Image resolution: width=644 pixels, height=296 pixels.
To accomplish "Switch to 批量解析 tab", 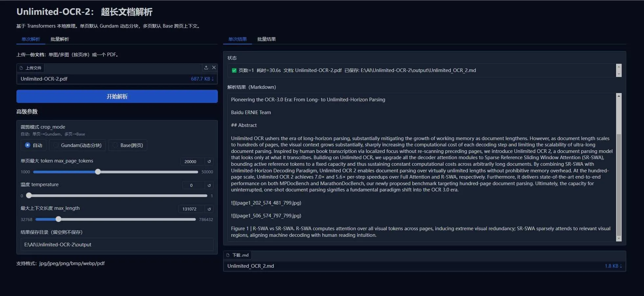I will (x=60, y=39).
